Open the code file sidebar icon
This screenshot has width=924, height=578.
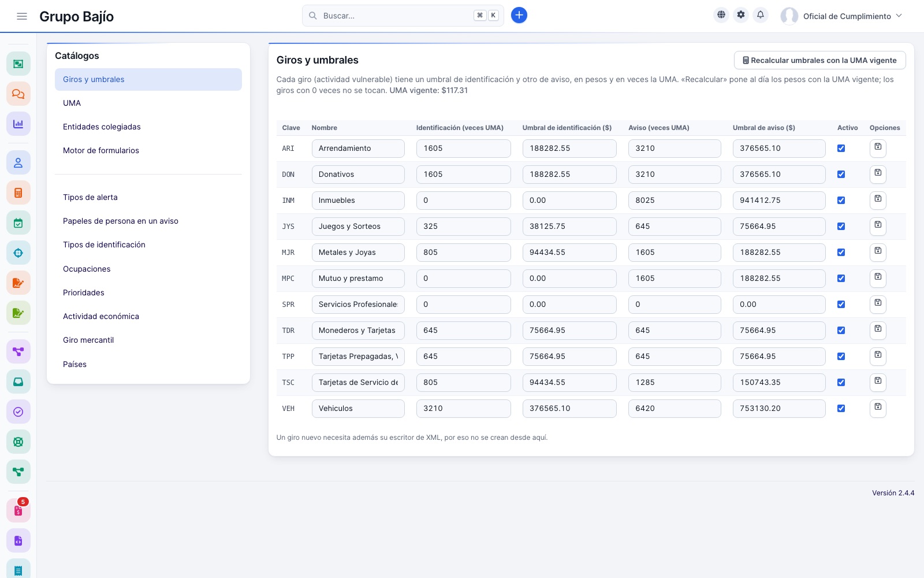pos(18,541)
